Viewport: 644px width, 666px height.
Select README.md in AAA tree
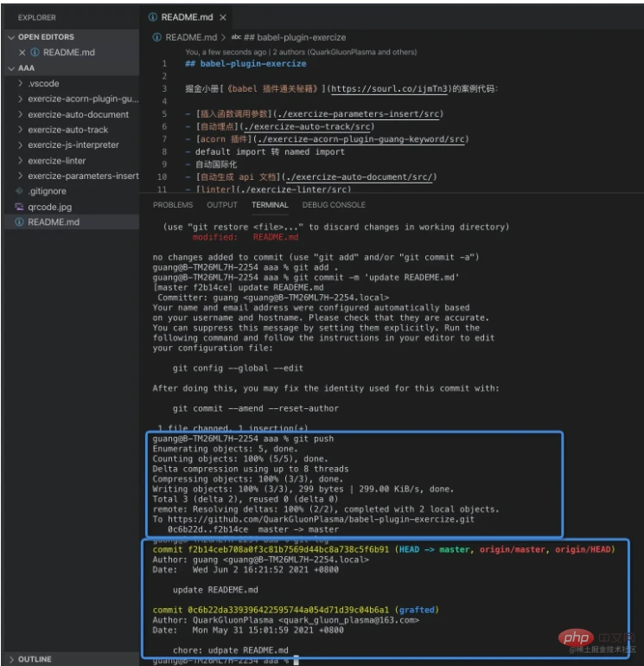[54, 222]
